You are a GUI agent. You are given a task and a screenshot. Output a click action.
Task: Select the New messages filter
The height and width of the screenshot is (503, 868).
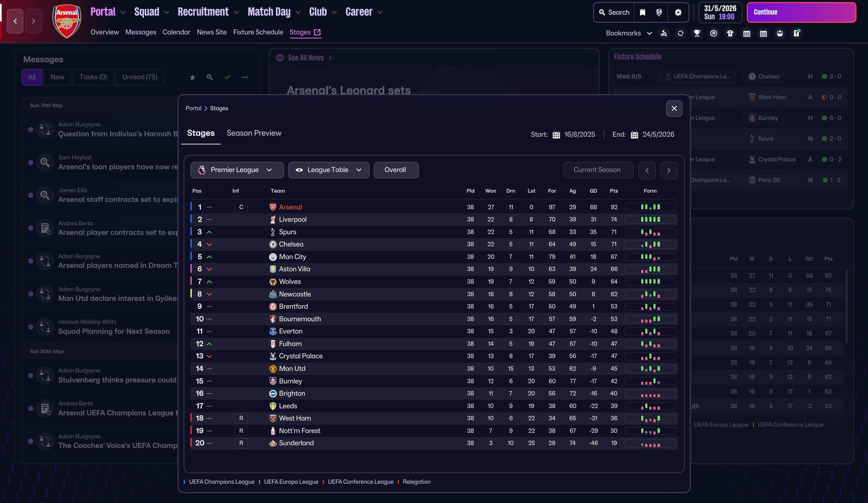(57, 77)
